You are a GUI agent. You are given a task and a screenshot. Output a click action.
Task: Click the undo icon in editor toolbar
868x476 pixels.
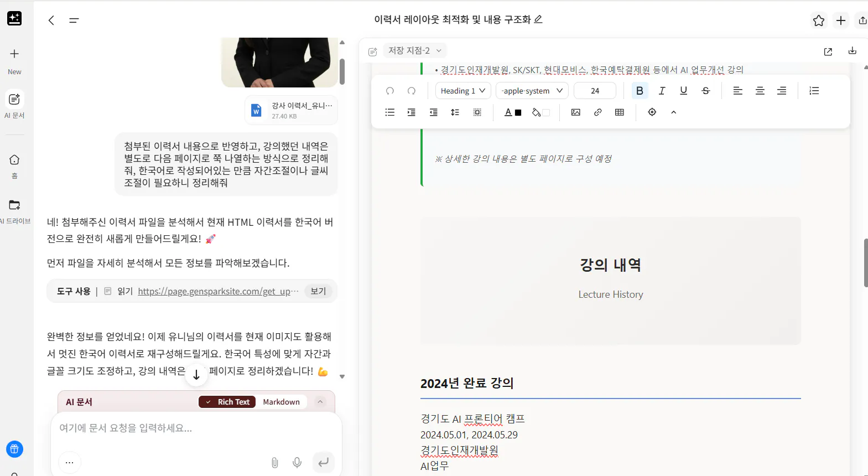390,91
